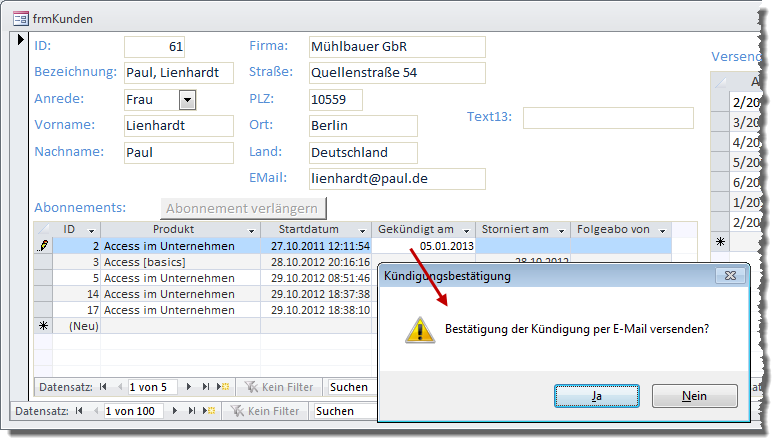Click the EMail field with lienhardt@paul.de
Image resolution: width=779 pixels, height=445 pixels.
pyautogui.click(x=395, y=178)
